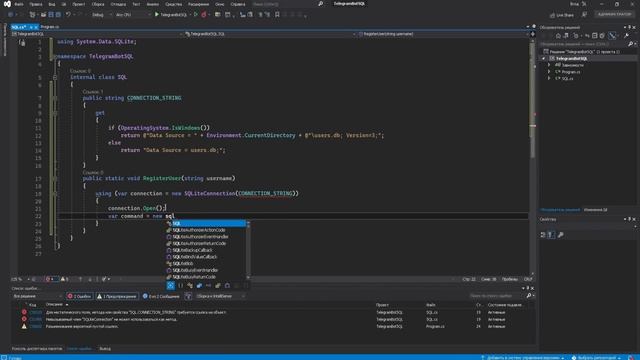Screen dimensions: 640x360
Task: Click the Categorized icon in Properties panel
Action: (543, 235)
